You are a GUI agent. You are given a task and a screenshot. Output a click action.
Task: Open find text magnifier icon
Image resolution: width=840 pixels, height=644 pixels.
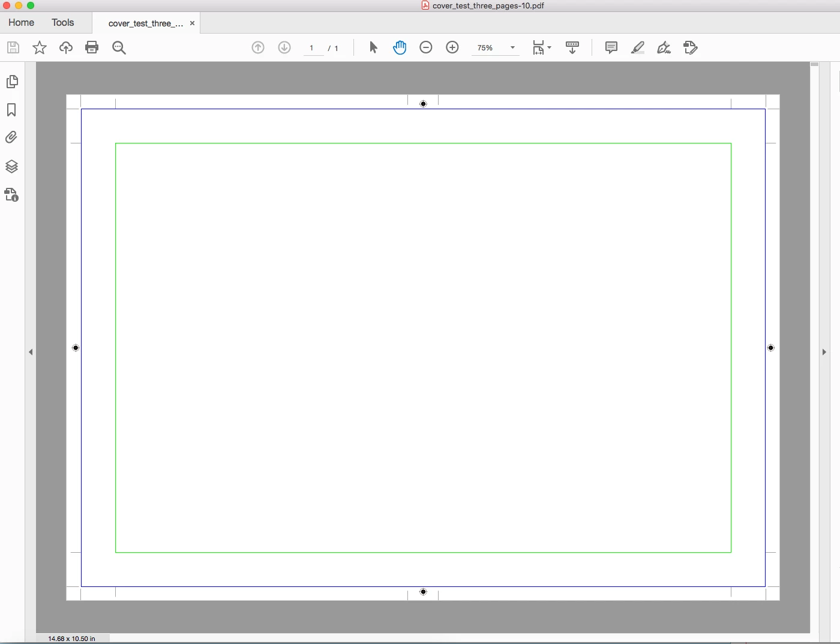click(x=119, y=48)
